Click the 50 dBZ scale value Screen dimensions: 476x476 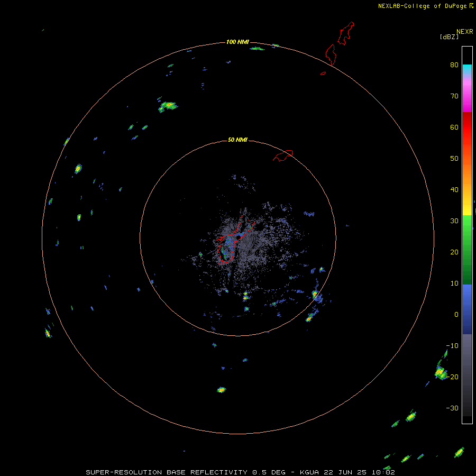(x=454, y=159)
